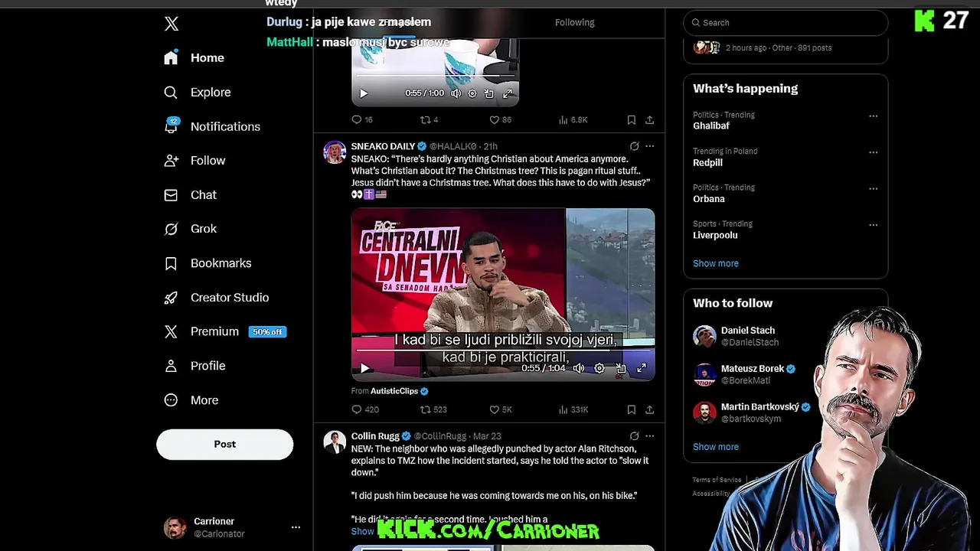Open Mateusz Borek suggested profile
This screenshot has width=980, height=551.
coord(753,369)
